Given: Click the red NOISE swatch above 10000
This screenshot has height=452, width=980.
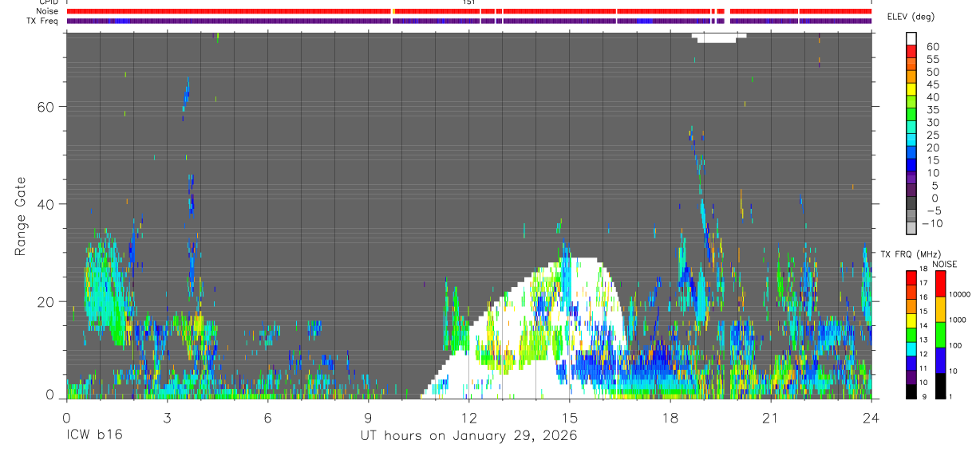Looking at the screenshot, I should (940, 283).
